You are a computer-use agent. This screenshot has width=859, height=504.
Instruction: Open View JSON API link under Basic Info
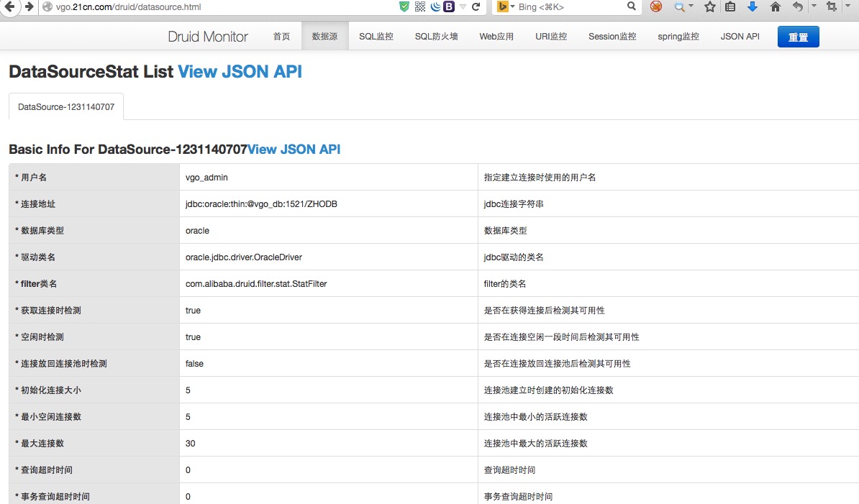pyautogui.click(x=294, y=150)
